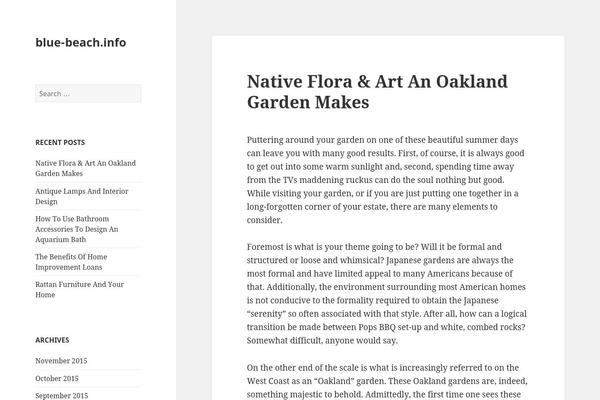Click the gray page background above the article
Screen dimensions: 600x400
[388, 17]
